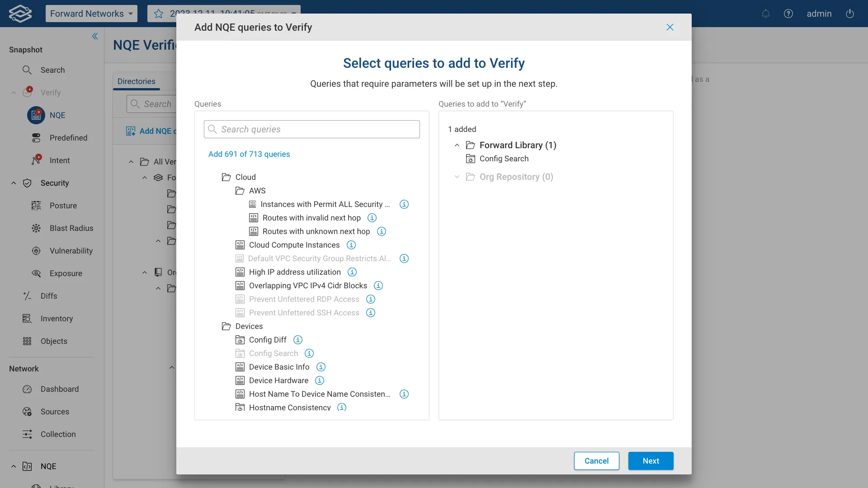Click the star favorite snapshot icon
This screenshot has height=488, width=868.
click(x=159, y=14)
